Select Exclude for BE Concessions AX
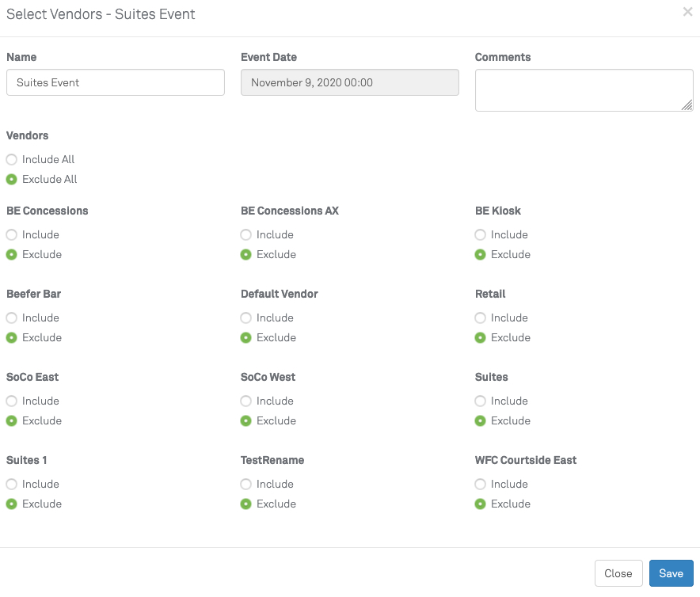700x597 pixels. click(x=245, y=254)
